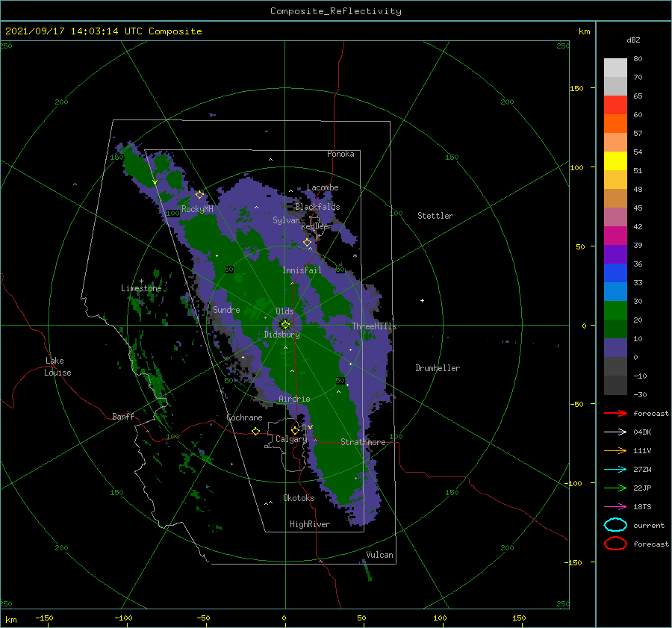
Task: Click the Olds label
Action: pos(284,311)
